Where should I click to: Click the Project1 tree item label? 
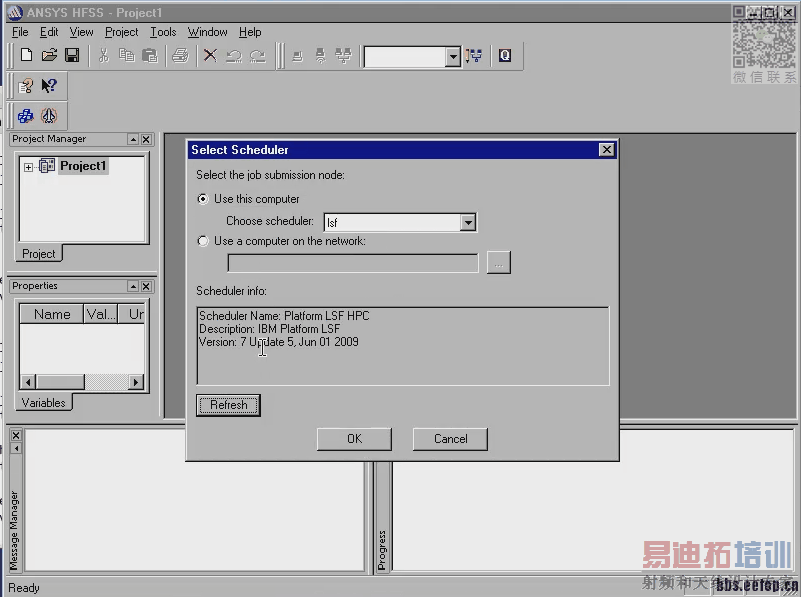tap(83, 165)
